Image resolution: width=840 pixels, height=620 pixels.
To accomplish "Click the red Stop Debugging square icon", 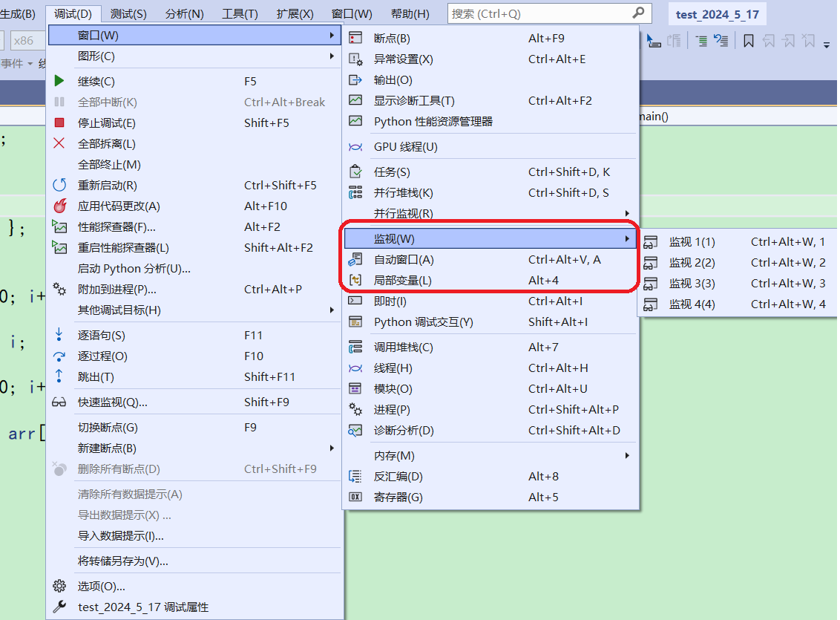I will coord(59,123).
